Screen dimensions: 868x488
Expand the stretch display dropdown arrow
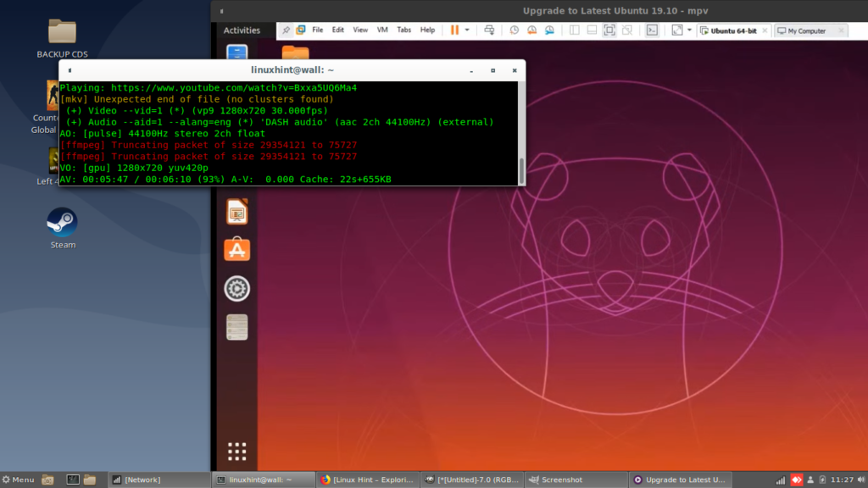coord(690,30)
